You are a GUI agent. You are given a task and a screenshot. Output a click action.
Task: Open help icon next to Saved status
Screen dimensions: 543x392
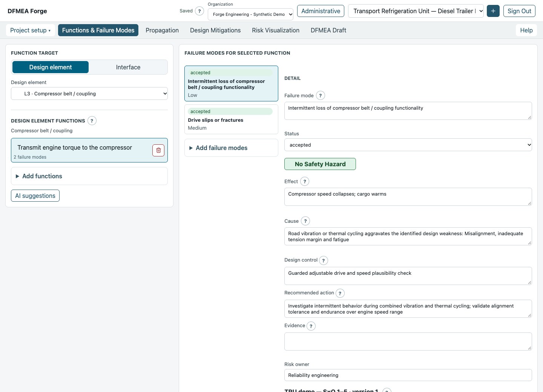tap(199, 11)
